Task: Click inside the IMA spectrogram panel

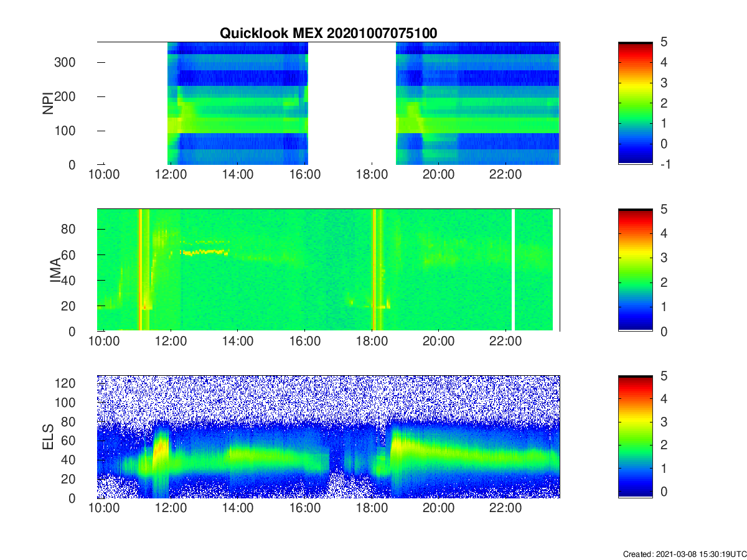Action: [329, 270]
